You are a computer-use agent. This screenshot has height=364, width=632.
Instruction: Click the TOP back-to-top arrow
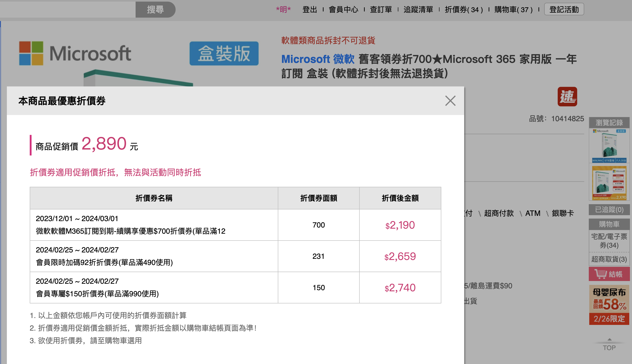pyautogui.click(x=609, y=345)
